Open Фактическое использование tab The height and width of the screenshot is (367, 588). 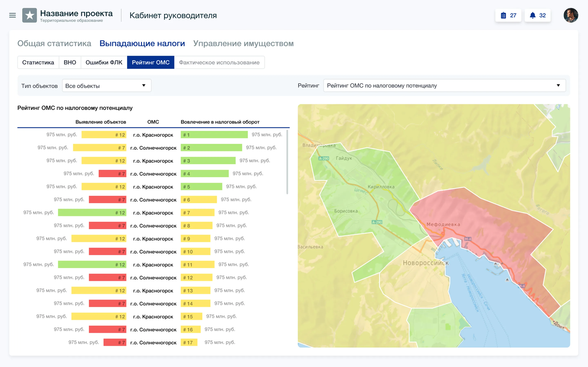[x=219, y=62]
